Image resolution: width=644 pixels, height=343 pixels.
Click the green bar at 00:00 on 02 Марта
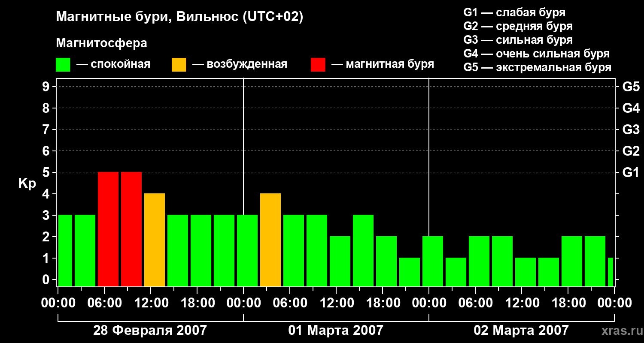click(x=433, y=262)
